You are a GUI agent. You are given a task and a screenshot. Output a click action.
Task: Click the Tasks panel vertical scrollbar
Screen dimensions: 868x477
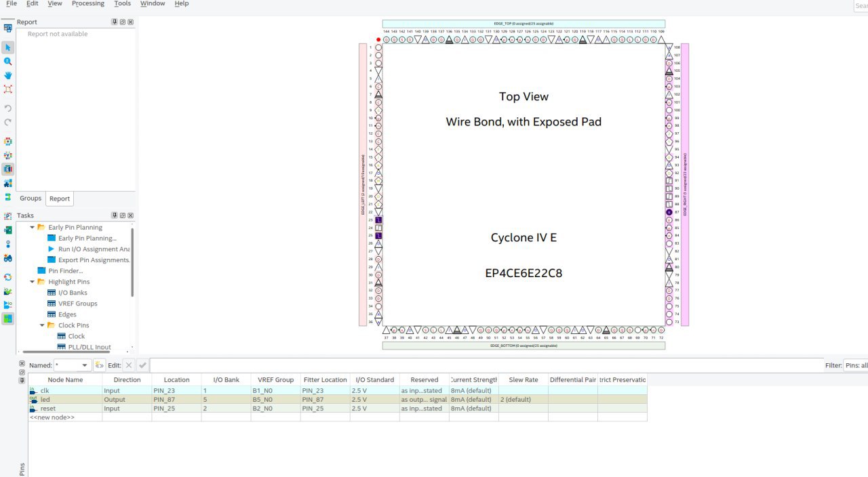[x=132, y=262]
